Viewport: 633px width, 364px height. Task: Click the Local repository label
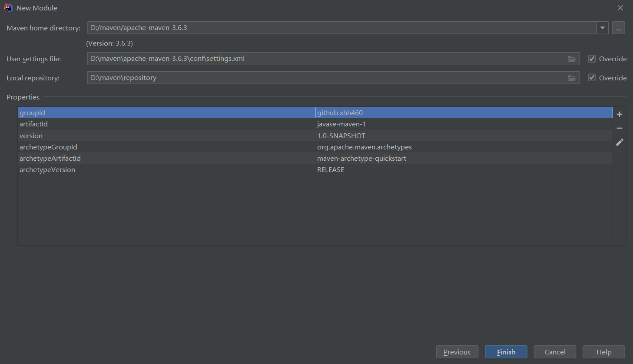33,78
